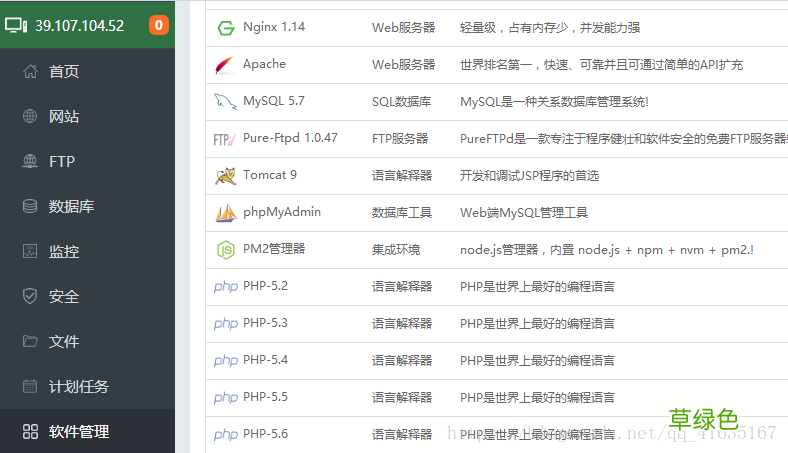
Task: Click the shield icon next to 安全
Action: [30, 296]
